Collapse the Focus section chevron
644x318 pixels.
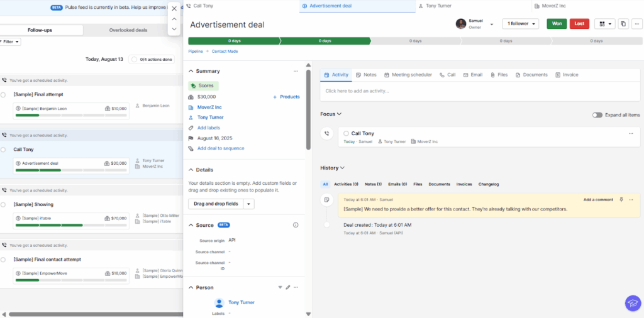click(x=340, y=114)
